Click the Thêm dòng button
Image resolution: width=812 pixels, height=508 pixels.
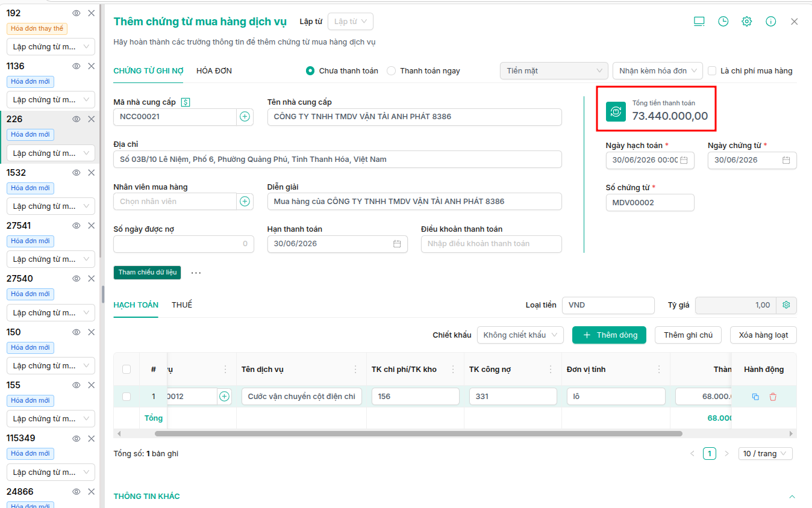point(609,335)
